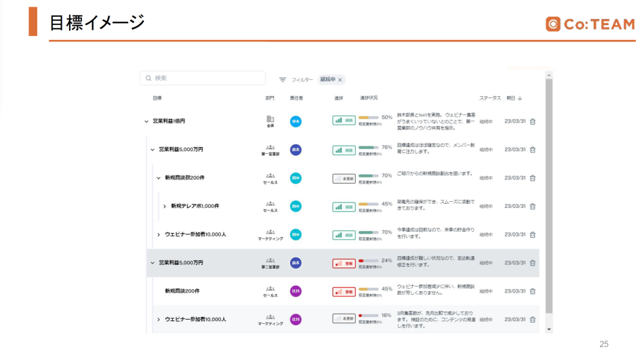Screen dimensions: 644x357
Task: Open ウェビナー参加者10,000人 goal owned by 田中
Action: (195, 234)
